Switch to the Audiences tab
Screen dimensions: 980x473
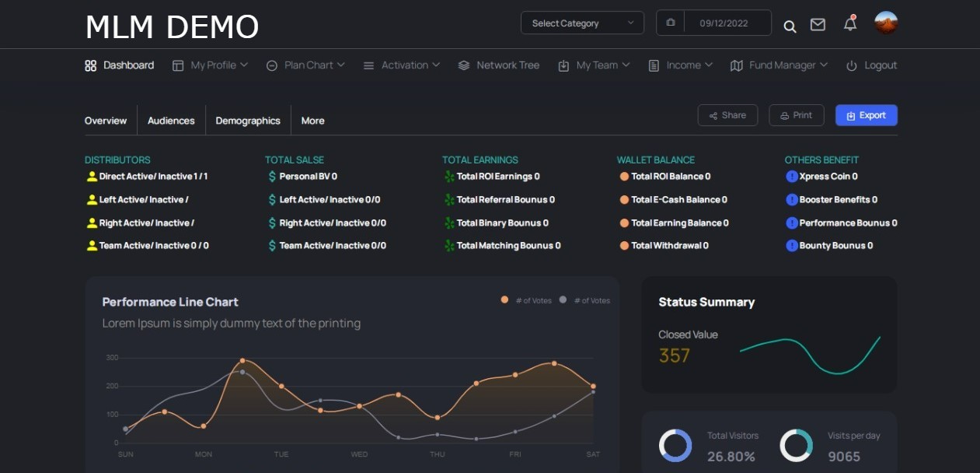coord(171,121)
